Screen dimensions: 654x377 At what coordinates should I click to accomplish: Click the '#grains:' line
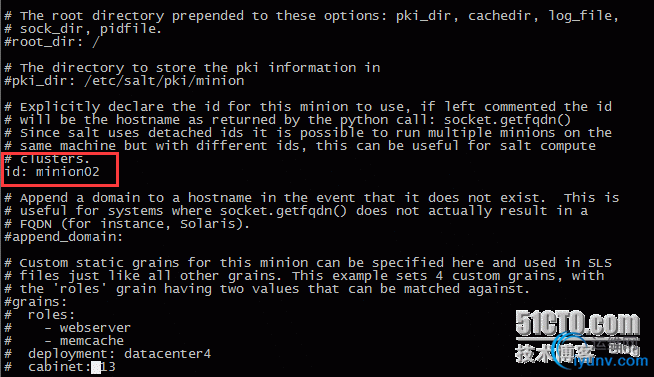point(35,302)
